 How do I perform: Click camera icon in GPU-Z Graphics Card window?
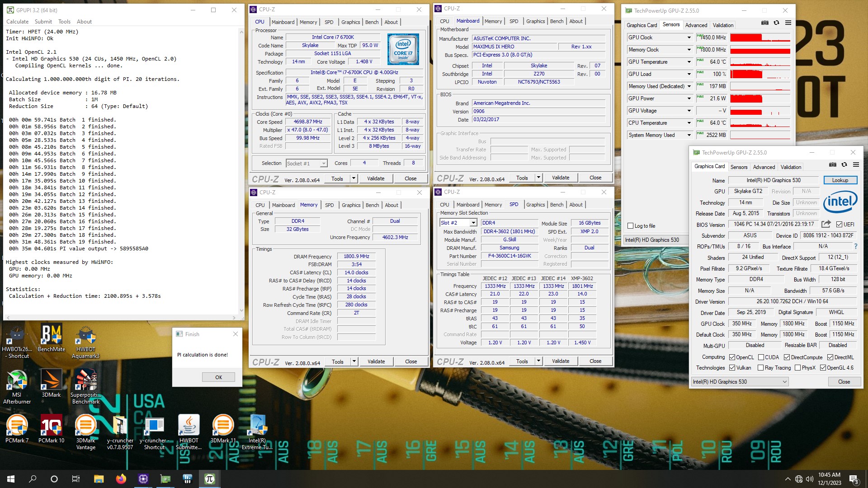pos(833,164)
